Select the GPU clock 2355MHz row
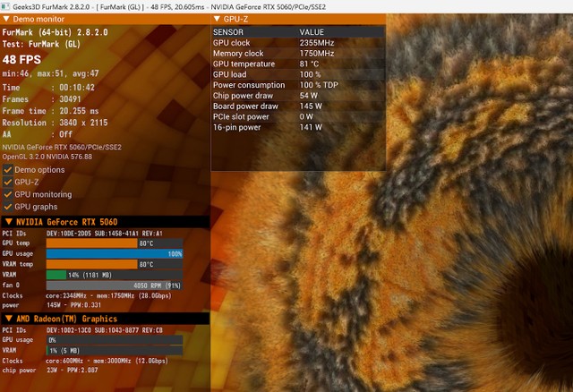573x392 pixels. coord(298,43)
